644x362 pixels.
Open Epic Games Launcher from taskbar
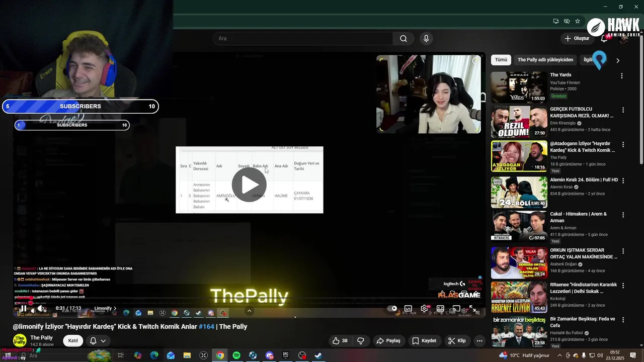pos(286,355)
